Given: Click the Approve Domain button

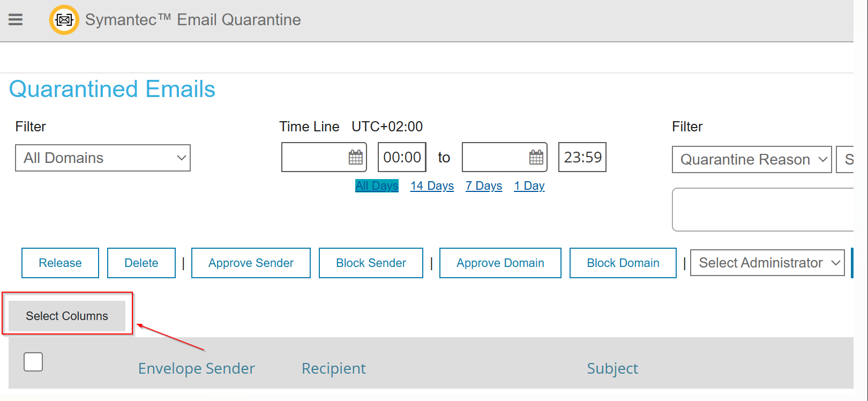Looking at the screenshot, I should (500, 263).
